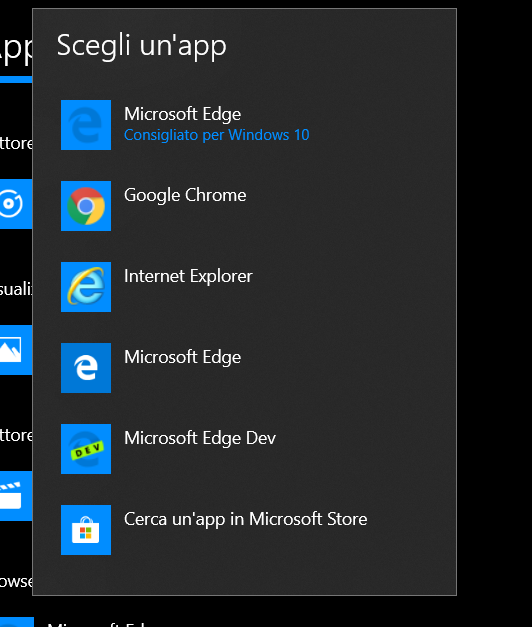
Task: Click the 'Microsoft Edge' label below Internet Explorer
Action: [182, 357]
